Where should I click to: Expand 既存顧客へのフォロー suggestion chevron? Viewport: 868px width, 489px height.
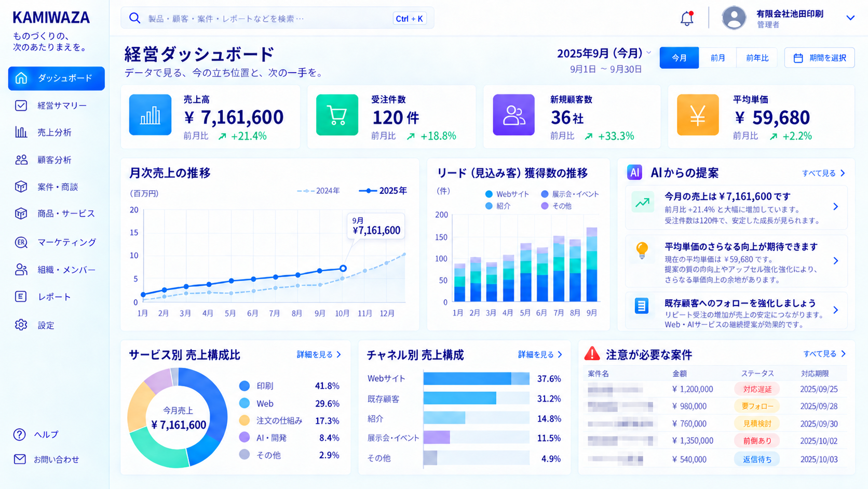coord(836,310)
